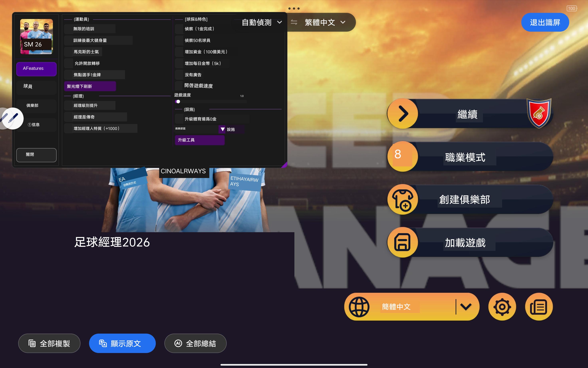This screenshot has width=588, height=368.
Task: Enable 允許開放轉移 checkbox
Action: click(x=69, y=63)
